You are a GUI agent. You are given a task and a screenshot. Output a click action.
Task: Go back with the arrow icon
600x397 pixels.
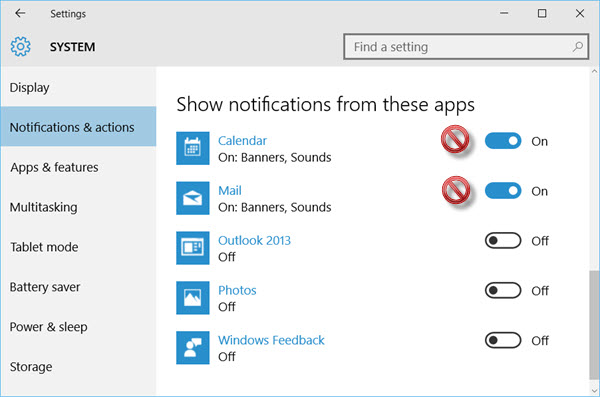20,13
